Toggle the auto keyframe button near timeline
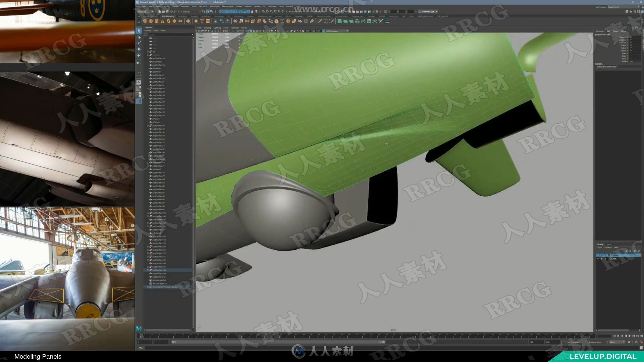Viewport: 644px width, 362px height. [x=636, y=342]
